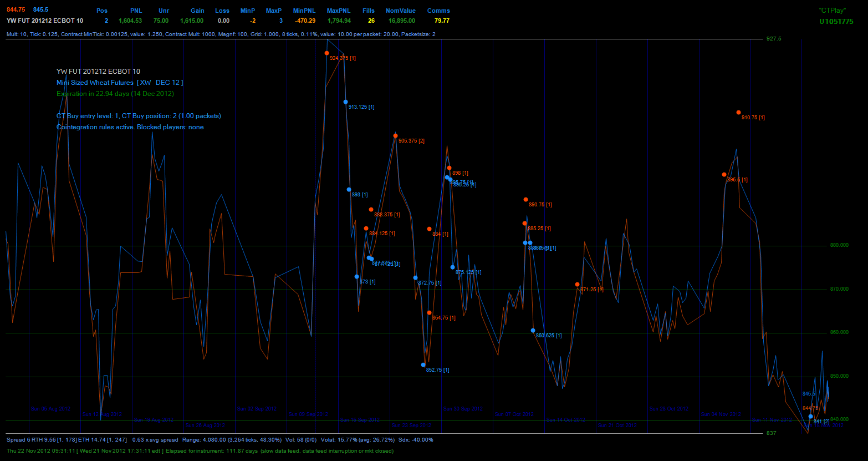The height and width of the screenshot is (461, 868).
Task: Click the 837 bottom price axis label
Action: point(772,433)
